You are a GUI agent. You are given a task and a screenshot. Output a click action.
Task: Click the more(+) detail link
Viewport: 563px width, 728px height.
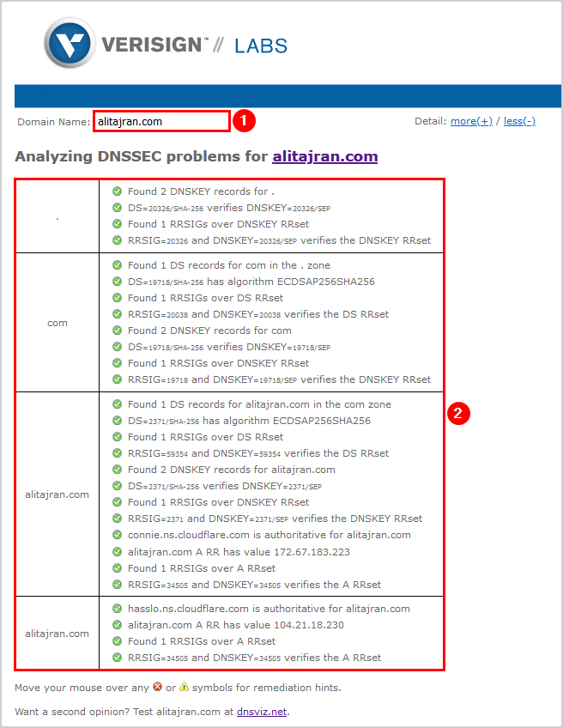tap(471, 121)
